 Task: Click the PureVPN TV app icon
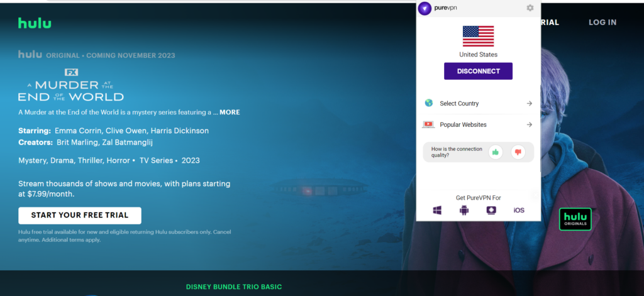(x=491, y=210)
